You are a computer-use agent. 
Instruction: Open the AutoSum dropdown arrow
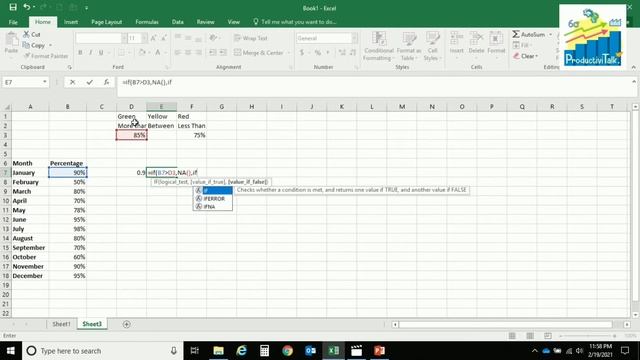550,34
